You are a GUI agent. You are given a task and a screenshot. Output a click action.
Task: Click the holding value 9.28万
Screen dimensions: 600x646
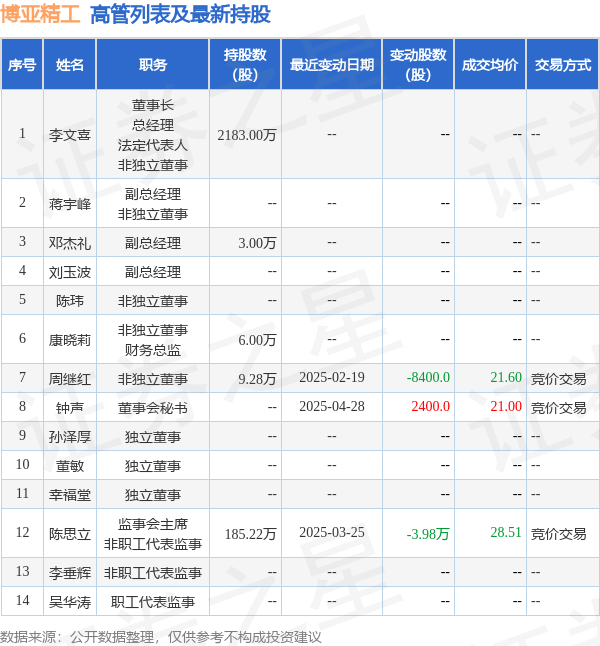point(257,379)
